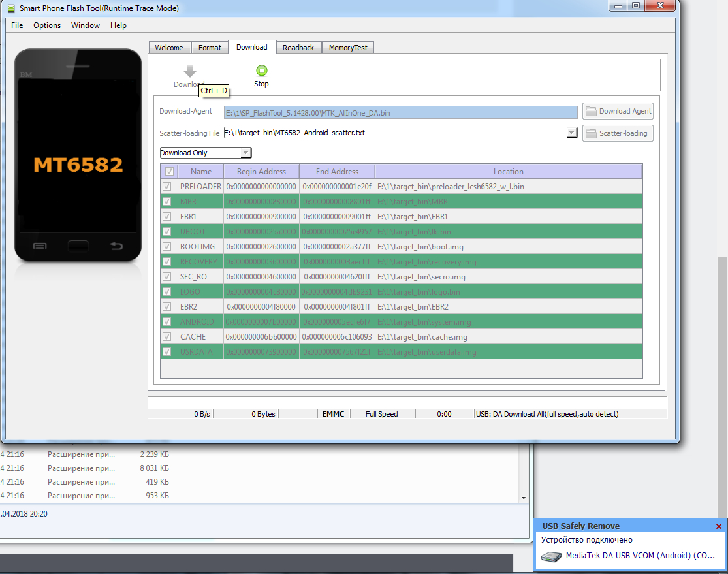Close the USB Safely Remove popup
The height and width of the screenshot is (574, 728).
click(x=719, y=526)
